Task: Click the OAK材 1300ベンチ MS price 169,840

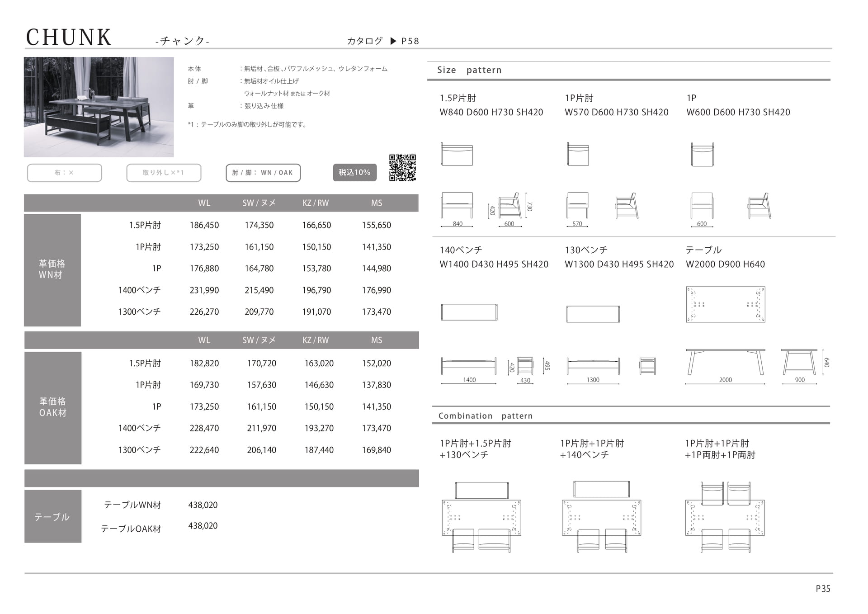Action: 377,450
